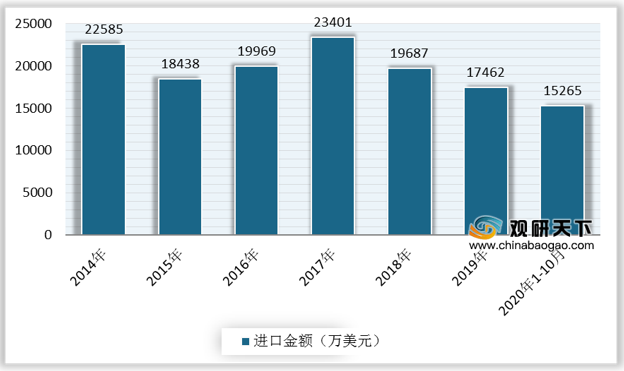Image resolution: width=624 pixels, height=371 pixels.
Task: Select the 2019年 bar
Action: click(486, 161)
